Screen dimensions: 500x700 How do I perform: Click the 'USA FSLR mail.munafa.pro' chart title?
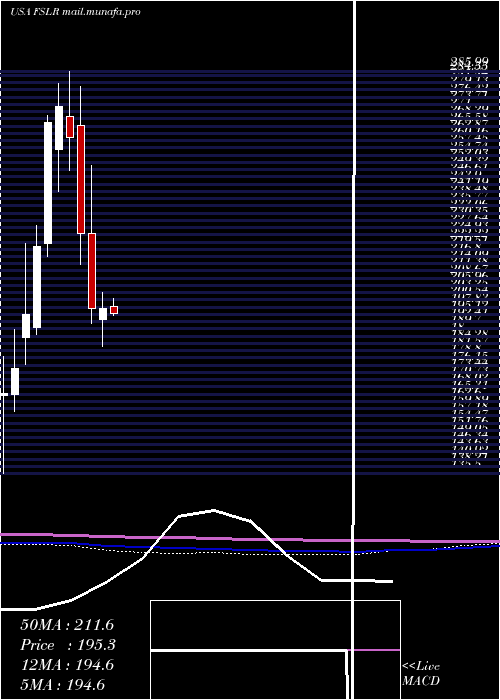tap(75, 12)
